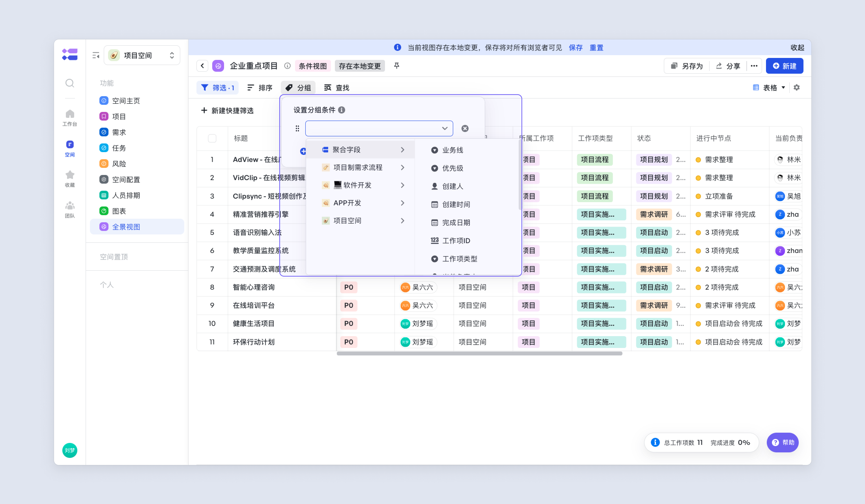This screenshot has height=504, width=865.
Task: Click the 总工作项数 info icon
Action: pyautogui.click(x=655, y=442)
